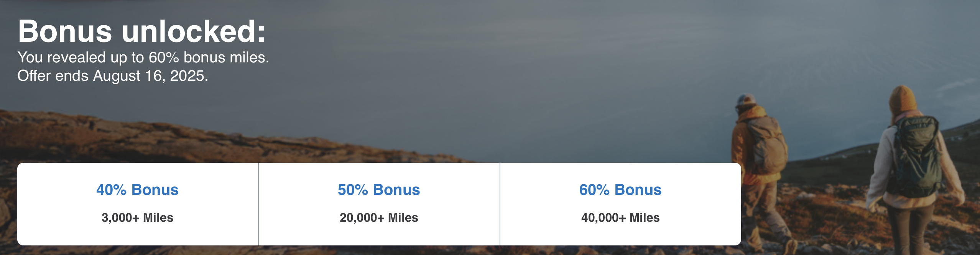Click the divider between 50% and 60% tiers
This screenshot has width=980, height=255.
[500, 204]
